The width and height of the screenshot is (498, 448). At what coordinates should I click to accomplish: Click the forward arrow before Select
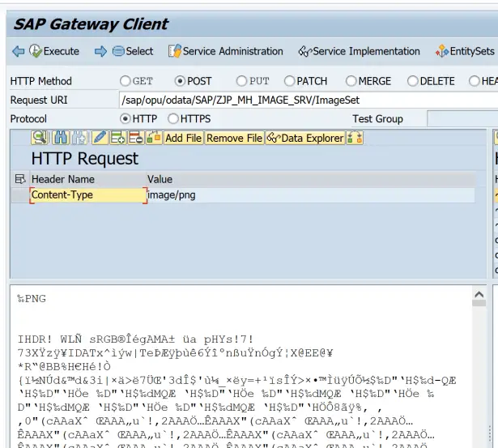point(100,51)
